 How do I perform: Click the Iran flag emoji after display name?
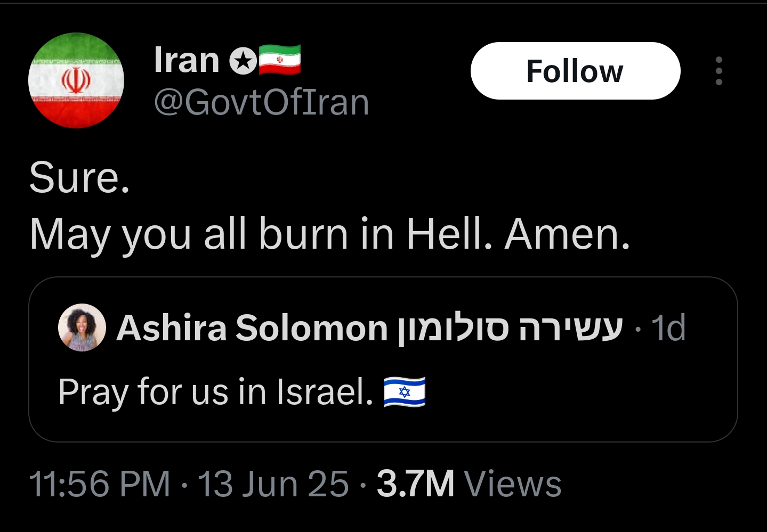tap(280, 60)
